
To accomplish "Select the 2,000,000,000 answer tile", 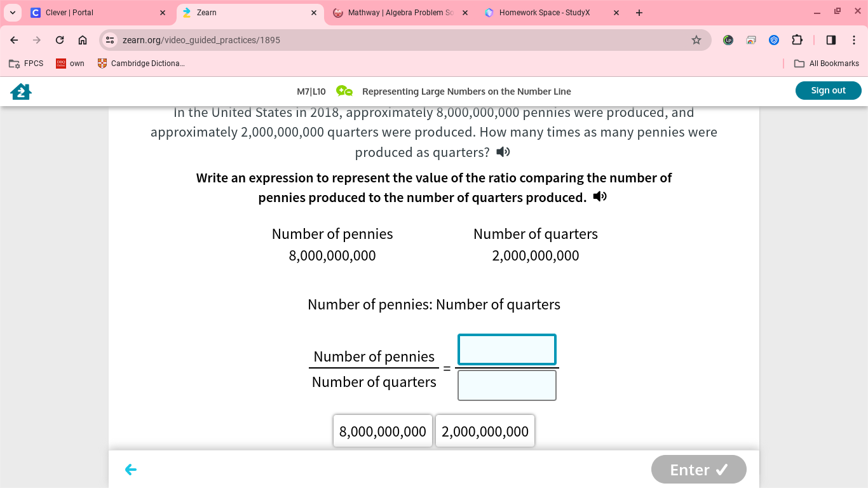I will tap(485, 431).
